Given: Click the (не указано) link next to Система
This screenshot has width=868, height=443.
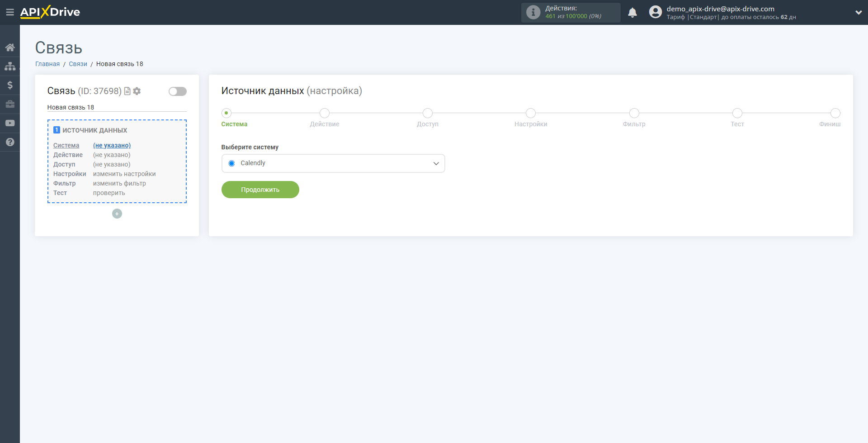Looking at the screenshot, I should tap(112, 145).
